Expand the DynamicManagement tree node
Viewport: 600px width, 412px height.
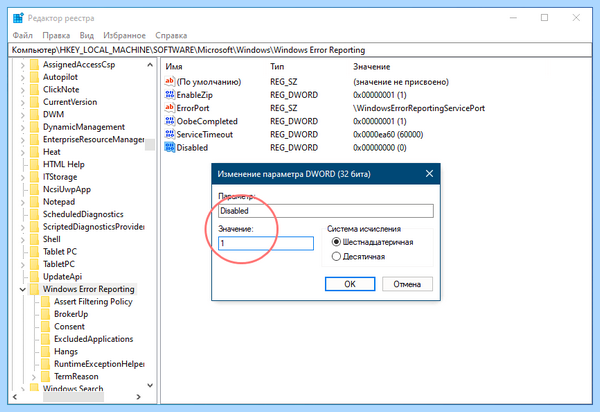point(23,127)
